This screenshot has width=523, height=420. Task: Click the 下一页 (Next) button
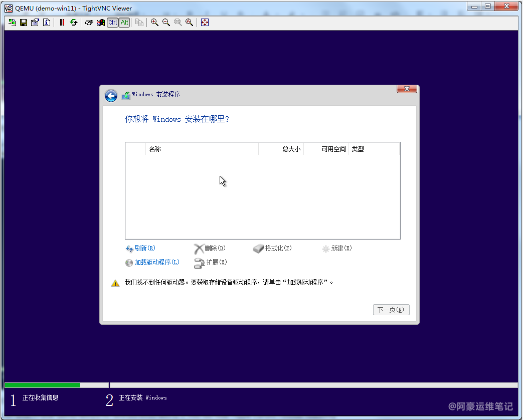391,310
